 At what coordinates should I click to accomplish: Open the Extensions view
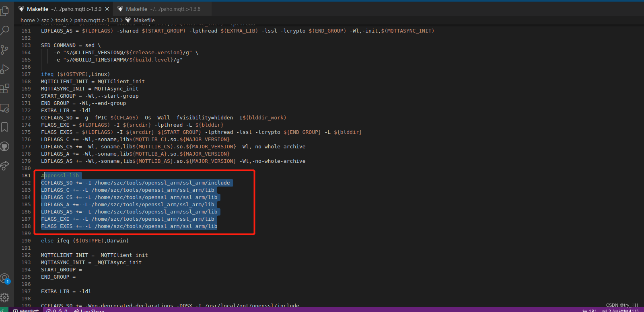pyautogui.click(x=5, y=88)
